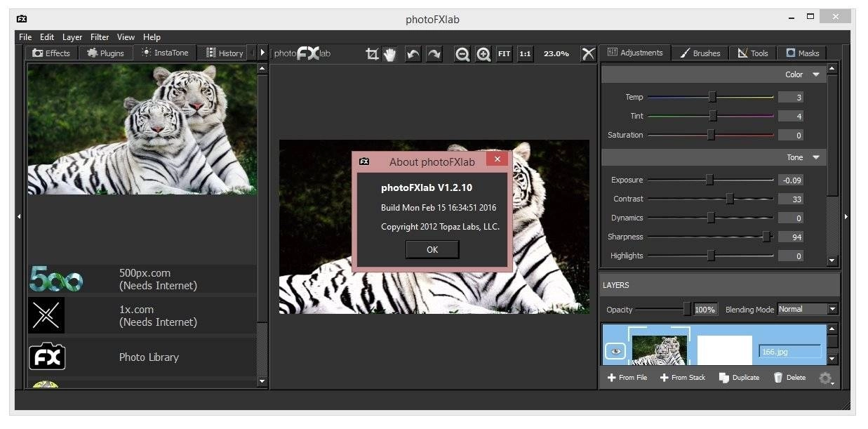868x429 pixels.
Task: Click the Tint slider handle
Action: (713, 116)
